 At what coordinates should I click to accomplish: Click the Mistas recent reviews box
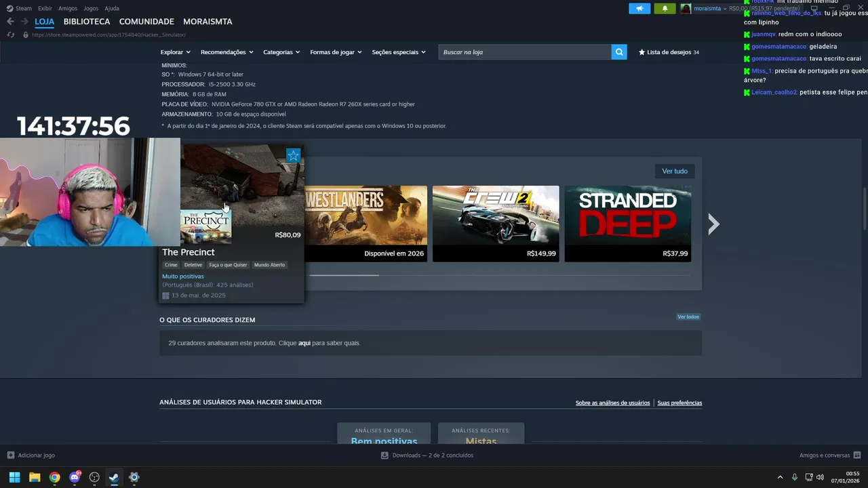[x=481, y=434]
